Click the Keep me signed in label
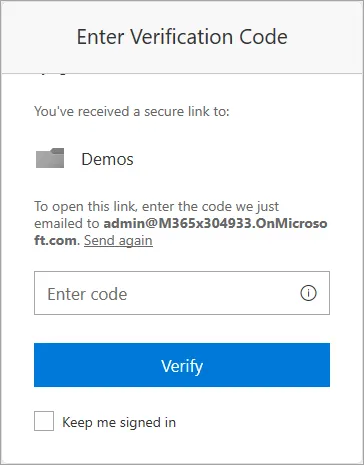 coord(119,422)
